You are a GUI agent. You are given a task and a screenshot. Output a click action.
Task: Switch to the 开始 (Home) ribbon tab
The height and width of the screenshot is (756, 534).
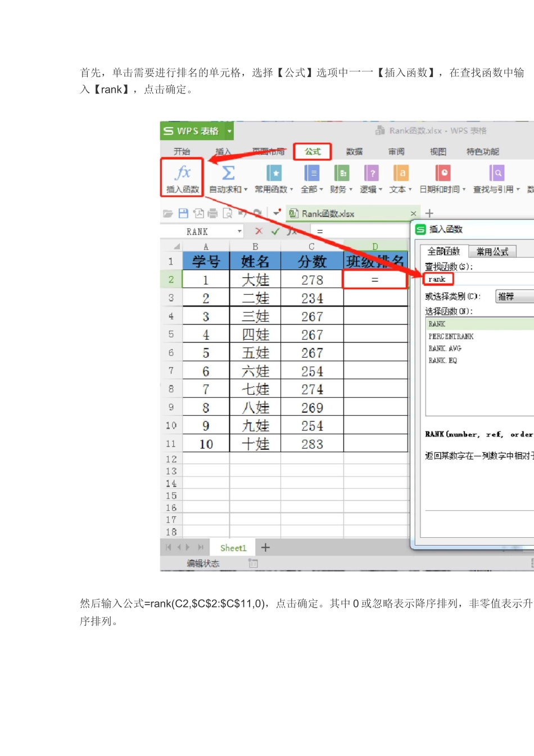pyautogui.click(x=182, y=151)
